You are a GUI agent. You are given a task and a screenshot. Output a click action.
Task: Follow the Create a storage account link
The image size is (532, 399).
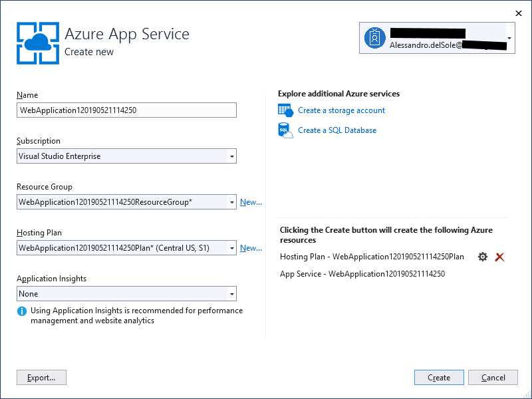[x=342, y=110]
